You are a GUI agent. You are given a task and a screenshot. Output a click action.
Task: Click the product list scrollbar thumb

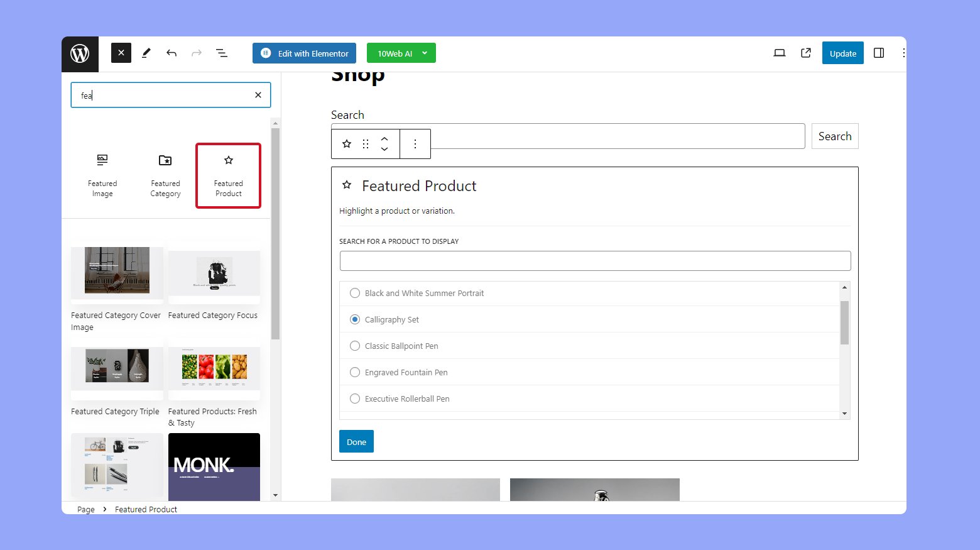coord(844,322)
